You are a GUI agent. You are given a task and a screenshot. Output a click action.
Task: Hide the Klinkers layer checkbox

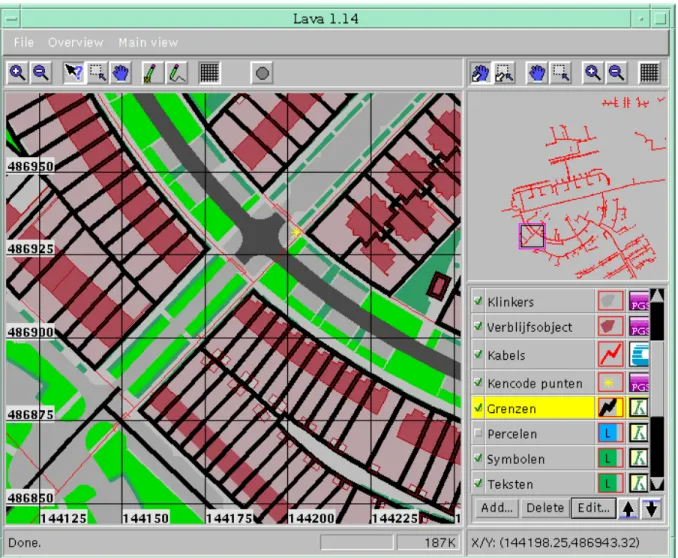click(x=478, y=301)
